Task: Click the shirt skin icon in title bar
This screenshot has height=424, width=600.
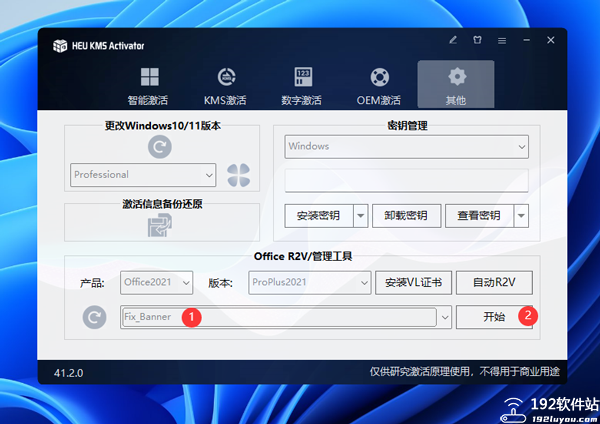Action: click(477, 41)
